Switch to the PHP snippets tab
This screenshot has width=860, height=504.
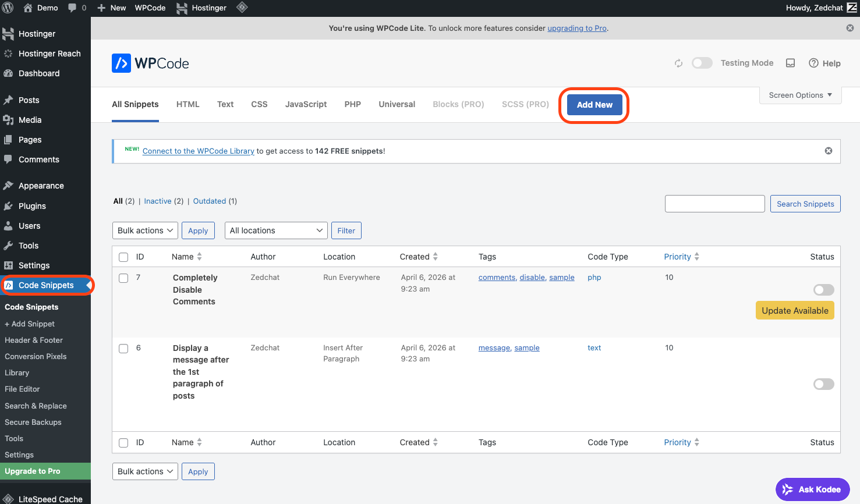pyautogui.click(x=352, y=104)
